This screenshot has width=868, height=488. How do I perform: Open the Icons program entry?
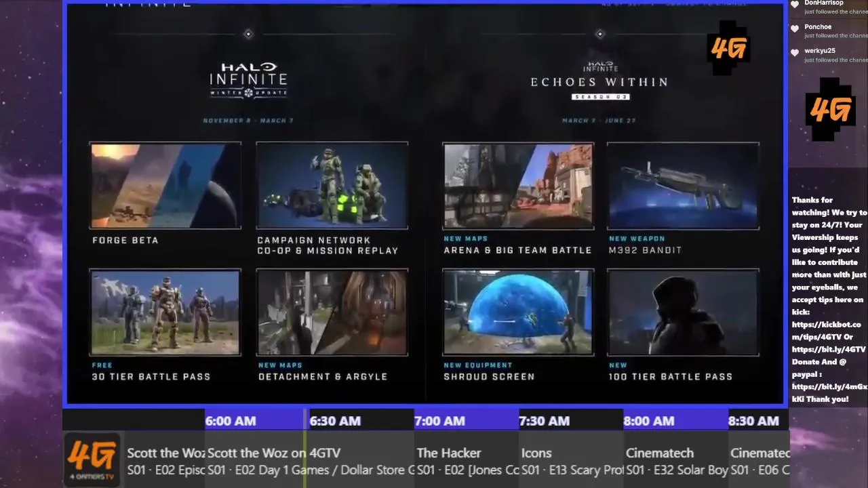click(x=572, y=461)
